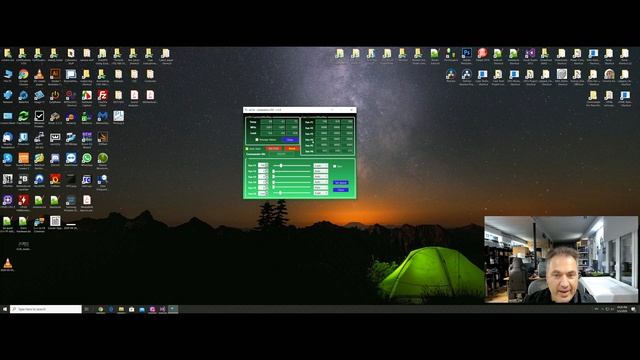640x360 pixels.
Task: Click the orange button right of the red button
Action: pos(292,149)
